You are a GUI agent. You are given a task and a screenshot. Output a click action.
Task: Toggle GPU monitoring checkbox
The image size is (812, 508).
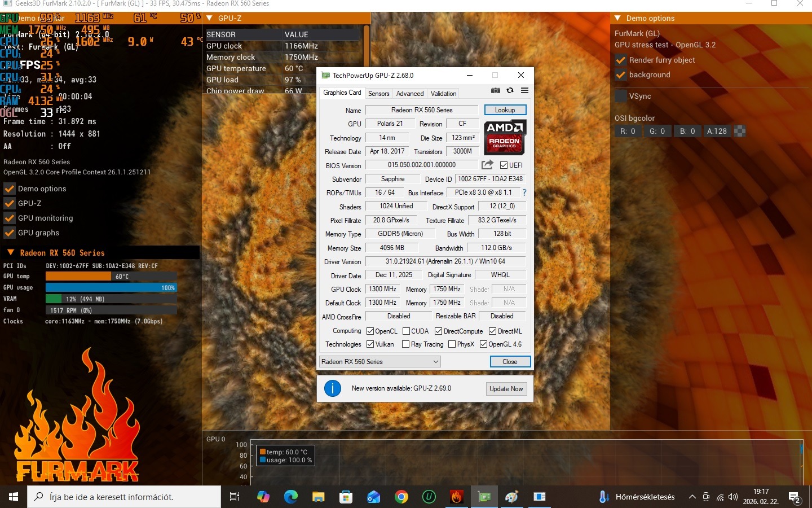[x=10, y=218]
